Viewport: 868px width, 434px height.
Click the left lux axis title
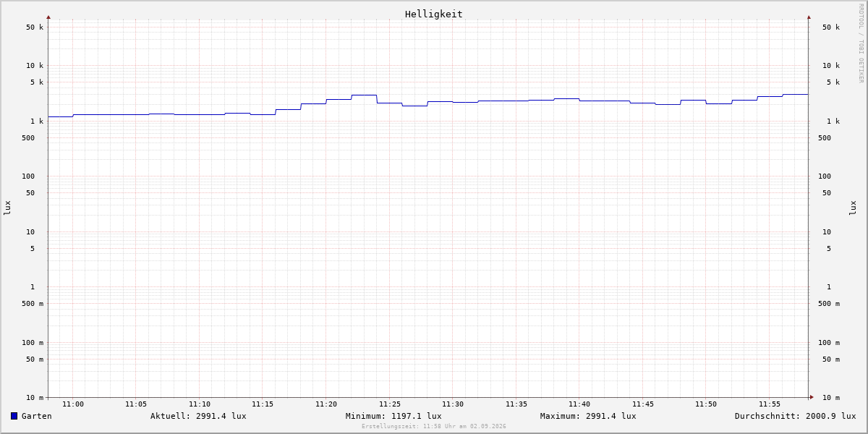point(7,208)
